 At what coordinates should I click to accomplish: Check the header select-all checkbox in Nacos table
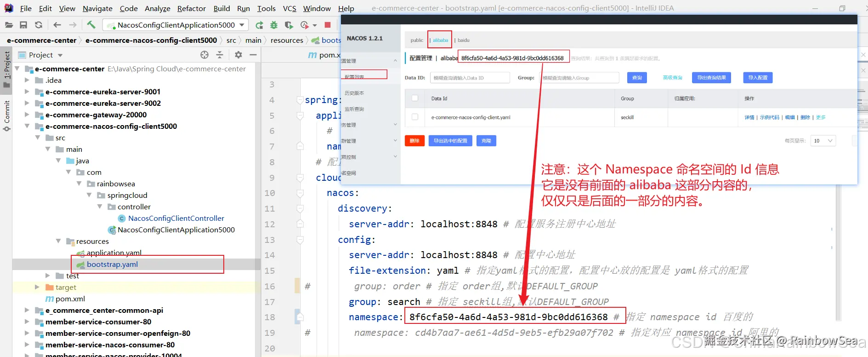(415, 98)
